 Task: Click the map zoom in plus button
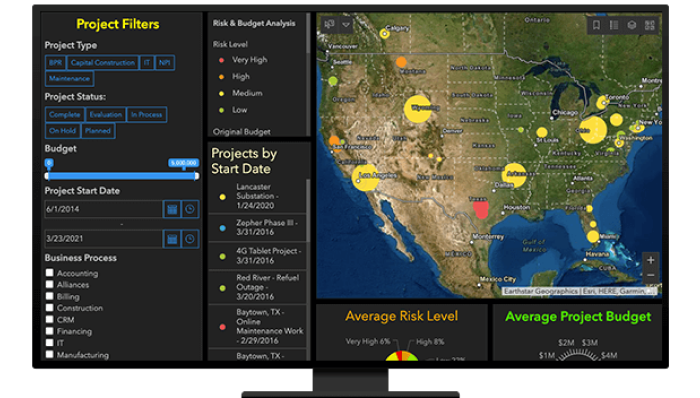[x=650, y=260]
